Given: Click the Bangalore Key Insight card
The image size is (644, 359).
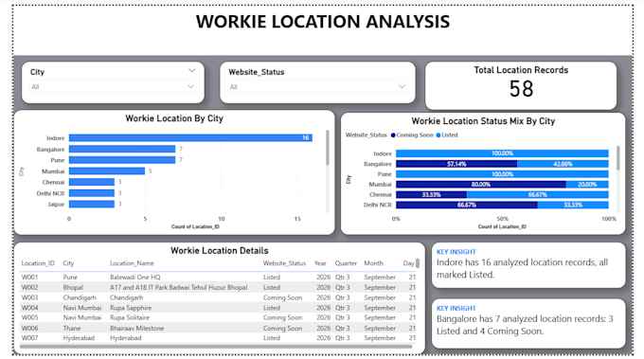Looking at the screenshot, I should pos(528,323).
